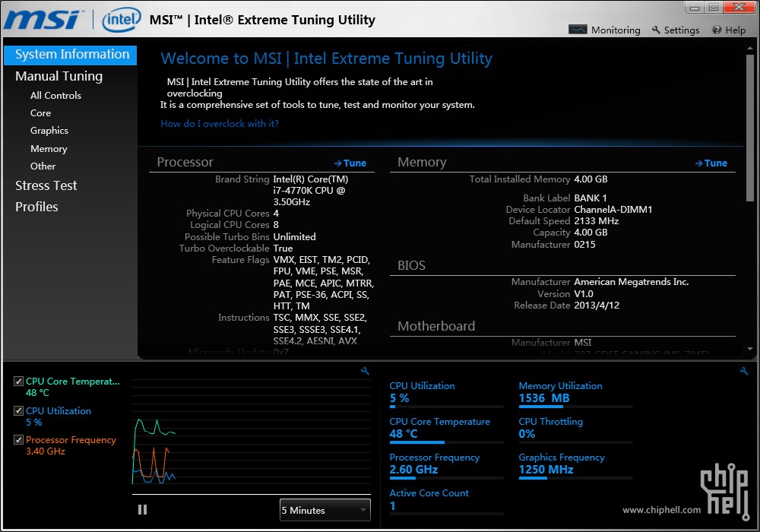Image resolution: width=760 pixels, height=532 pixels.
Task: Toggle the Processor Frequency checkbox
Action: coord(18,440)
